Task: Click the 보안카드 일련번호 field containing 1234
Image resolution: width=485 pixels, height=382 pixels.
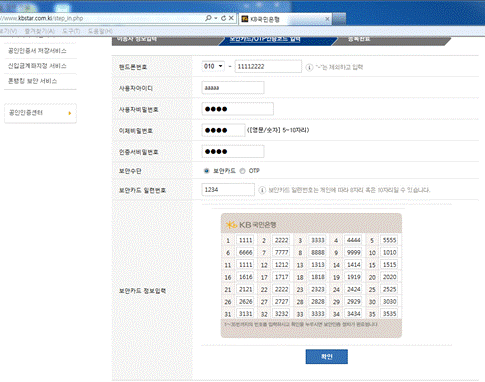Action: pos(228,190)
